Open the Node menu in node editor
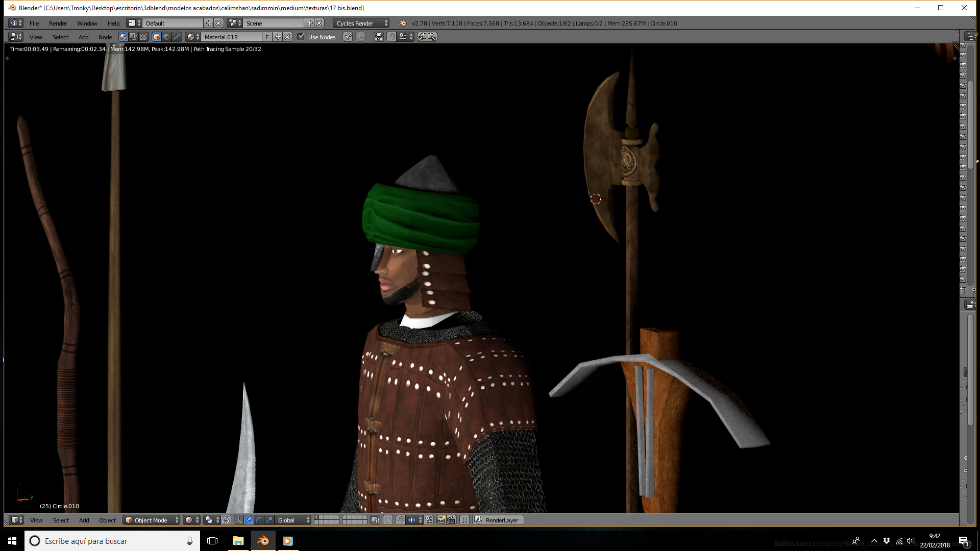The width and height of the screenshot is (980, 551). point(105,37)
